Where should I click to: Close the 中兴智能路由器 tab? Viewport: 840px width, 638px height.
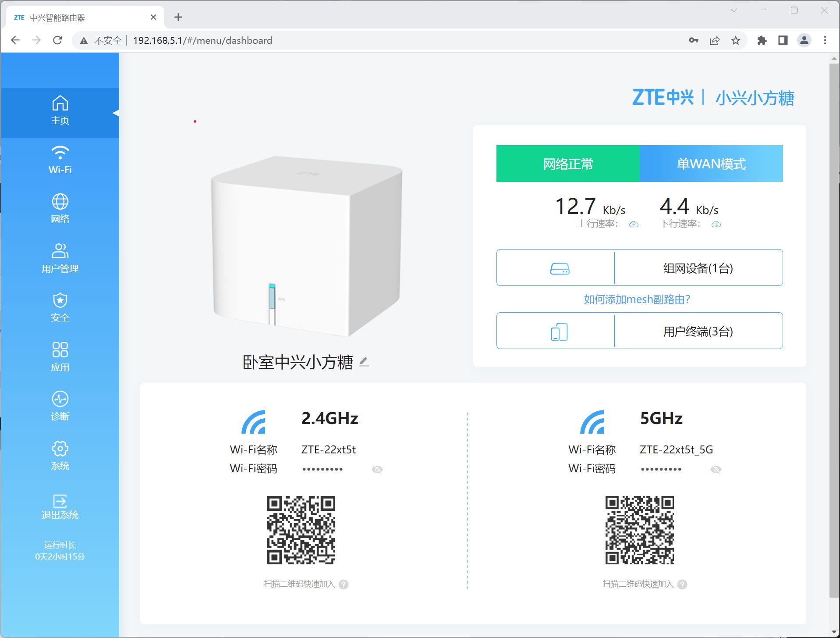(153, 17)
